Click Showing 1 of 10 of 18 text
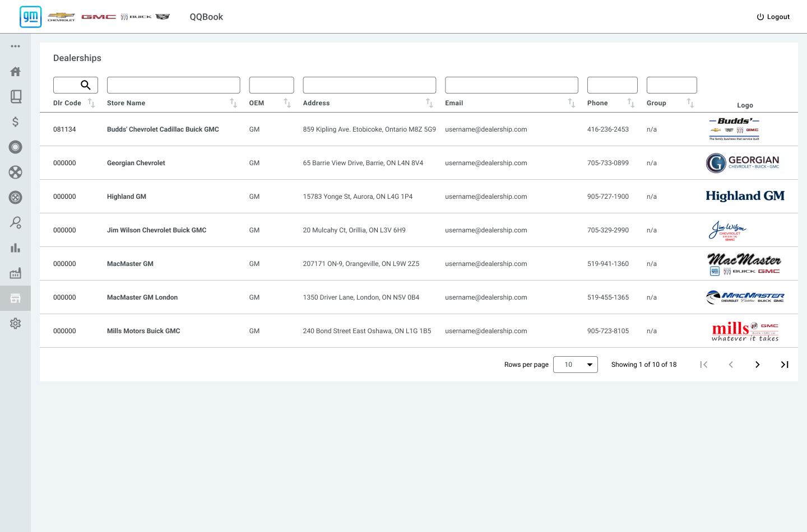807x532 pixels. (x=644, y=365)
